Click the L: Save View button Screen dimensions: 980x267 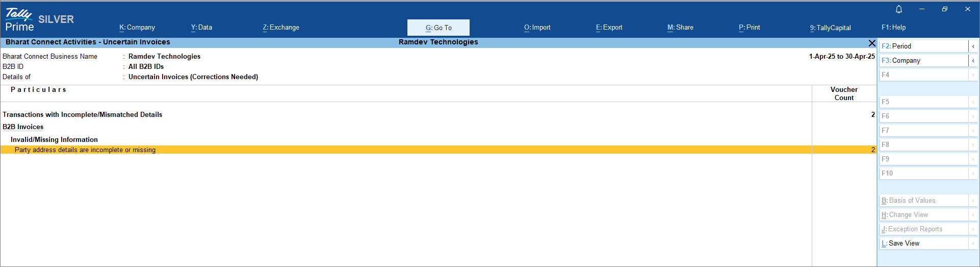pyautogui.click(x=923, y=244)
